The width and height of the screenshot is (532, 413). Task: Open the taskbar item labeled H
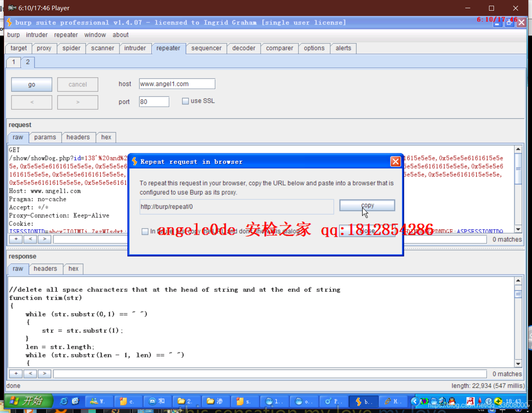pos(392,402)
